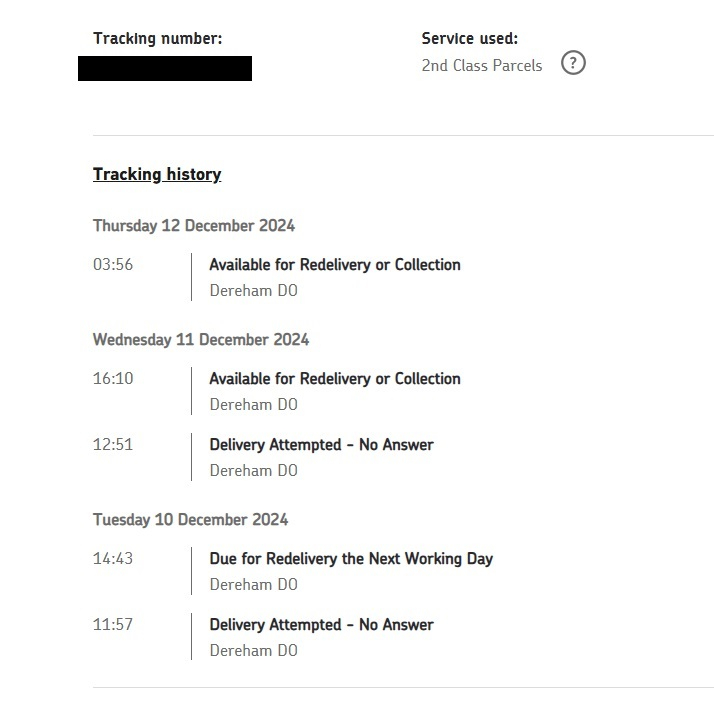Viewport: 714px width, 706px height.
Task: Click the 11:57 timestamp
Action: click(x=113, y=624)
